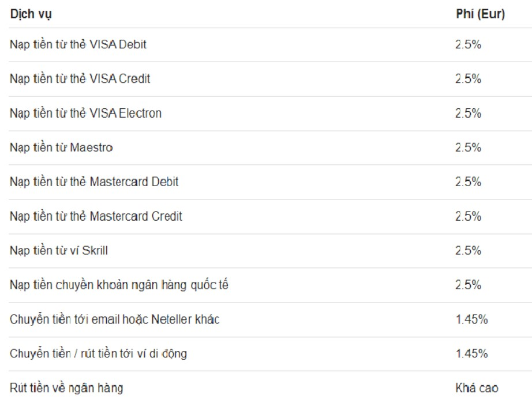
Task: Click the 1.45% fee for Neteller email transfer
Action: 471,319
